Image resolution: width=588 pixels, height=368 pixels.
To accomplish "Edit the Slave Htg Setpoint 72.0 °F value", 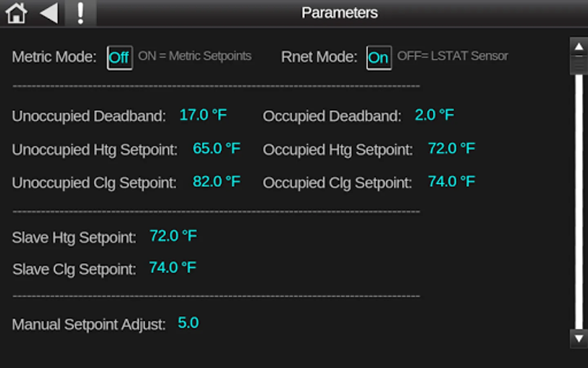I will [x=173, y=236].
